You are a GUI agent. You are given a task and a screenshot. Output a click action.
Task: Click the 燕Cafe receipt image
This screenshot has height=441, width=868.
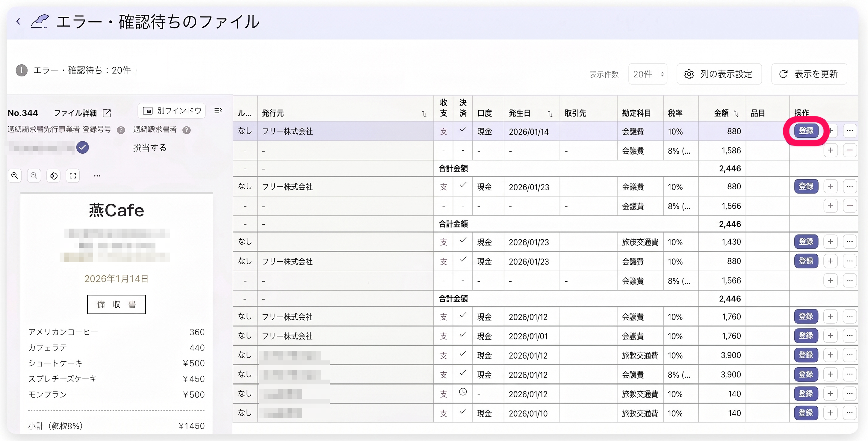tap(117, 314)
